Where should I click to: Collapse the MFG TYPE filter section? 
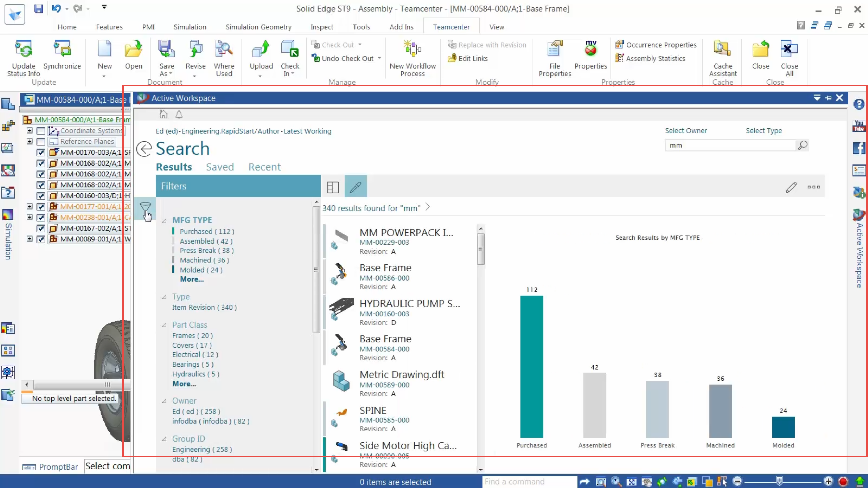pyautogui.click(x=164, y=221)
